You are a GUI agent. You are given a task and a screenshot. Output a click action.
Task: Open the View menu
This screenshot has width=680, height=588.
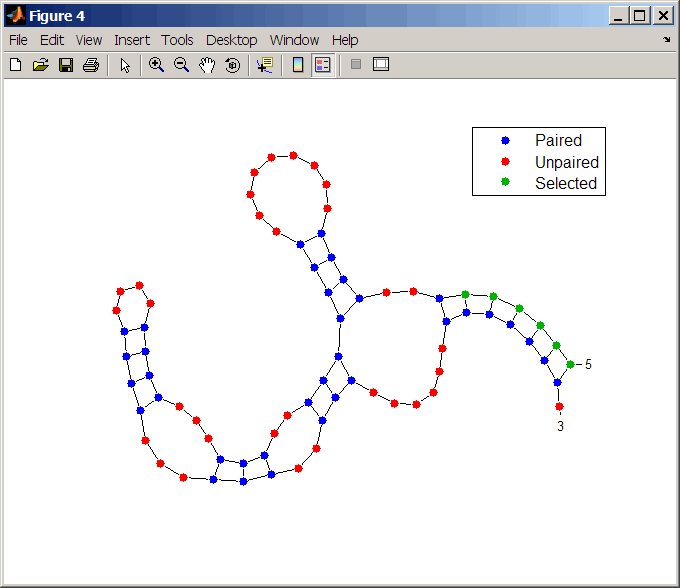click(x=89, y=40)
